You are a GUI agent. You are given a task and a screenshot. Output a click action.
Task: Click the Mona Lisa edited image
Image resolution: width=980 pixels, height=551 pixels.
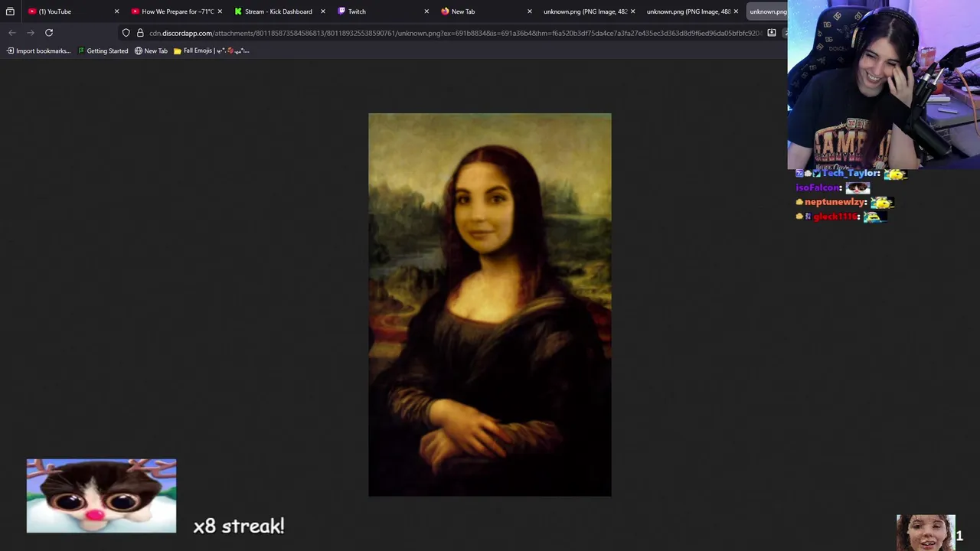[x=490, y=305]
